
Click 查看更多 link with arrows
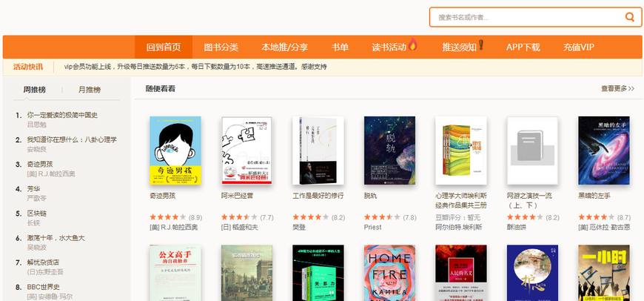[617, 88]
